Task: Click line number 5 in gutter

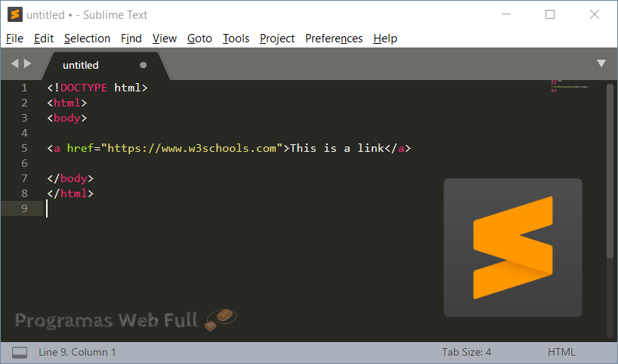Action: 24,148
